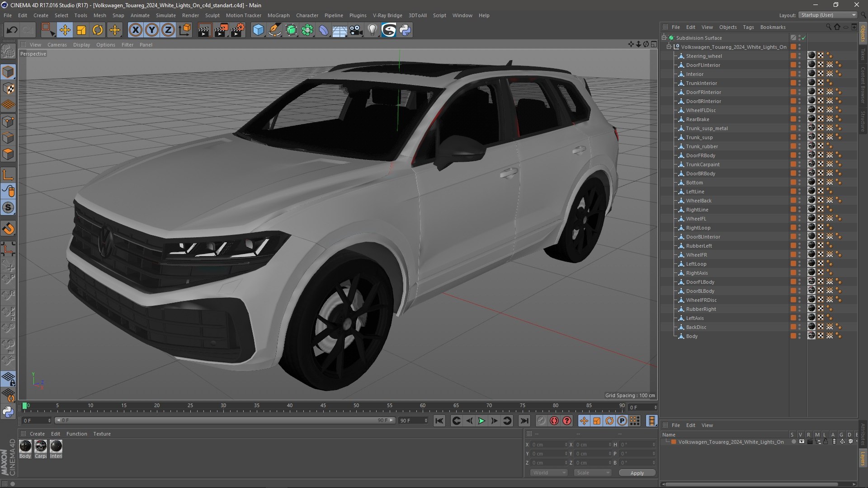The width and height of the screenshot is (868, 488).
Task: Go to start of animation
Action: tap(439, 421)
